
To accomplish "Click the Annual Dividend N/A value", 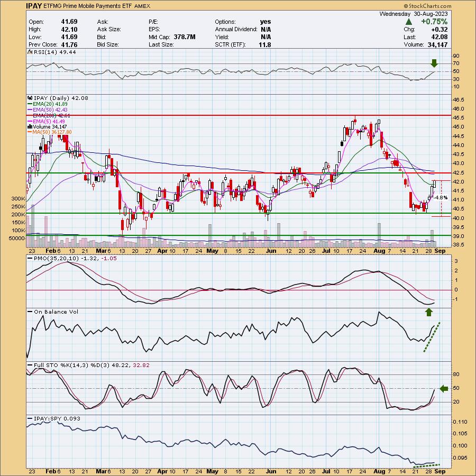I will pyautogui.click(x=266, y=30).
